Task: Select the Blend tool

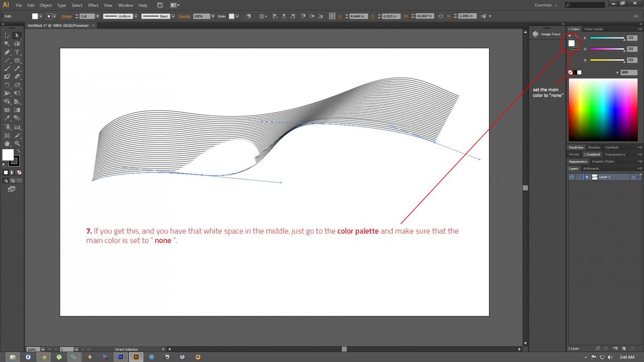Action: pyautogui.click(x=17, y=118)
